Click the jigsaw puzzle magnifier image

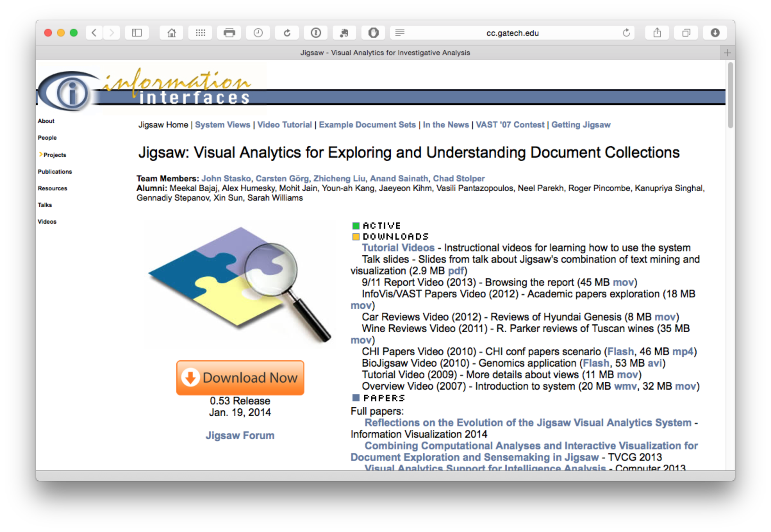pyautogui.click(x=240, y=284)
